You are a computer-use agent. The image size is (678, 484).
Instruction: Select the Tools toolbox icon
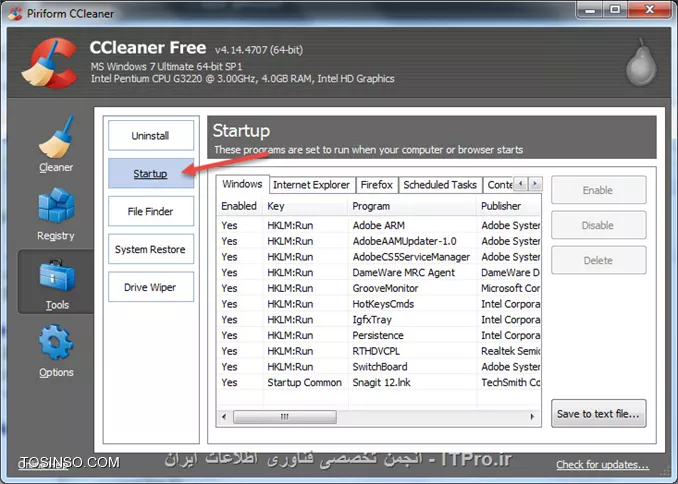[x=57, y=275]
